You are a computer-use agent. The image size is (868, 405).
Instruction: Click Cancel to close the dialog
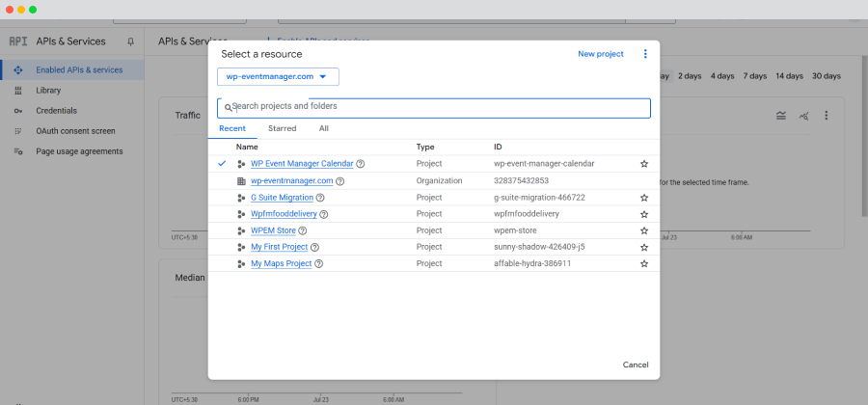[x=636, y=364]
